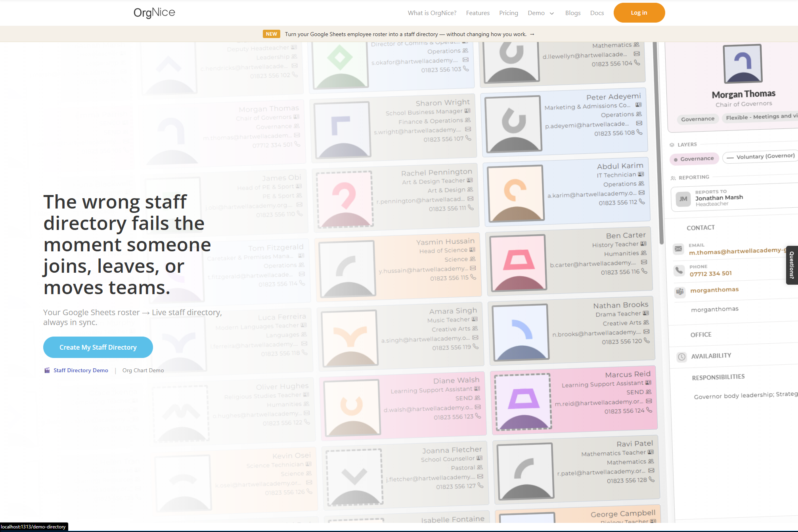Click the NEW badge in announcement banner

272,34
